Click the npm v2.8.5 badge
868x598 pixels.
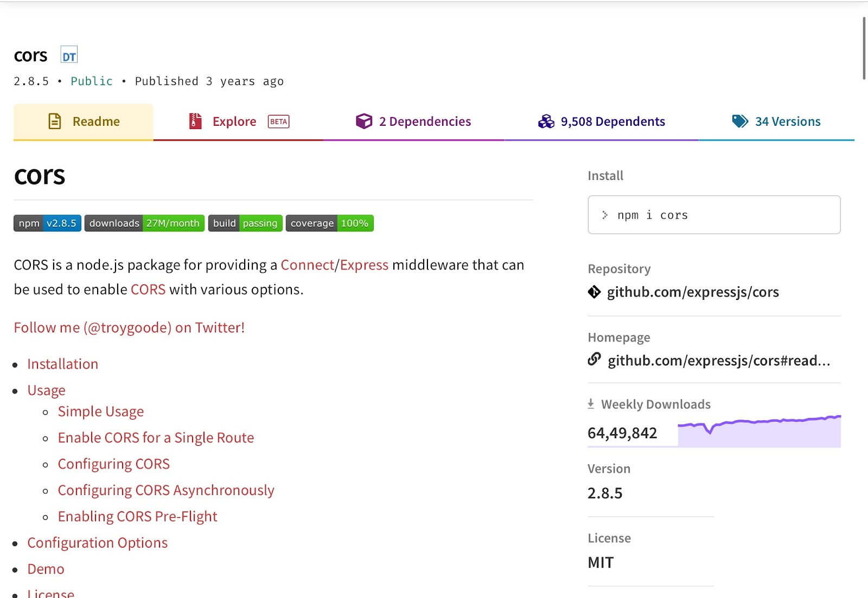[48, 223]
